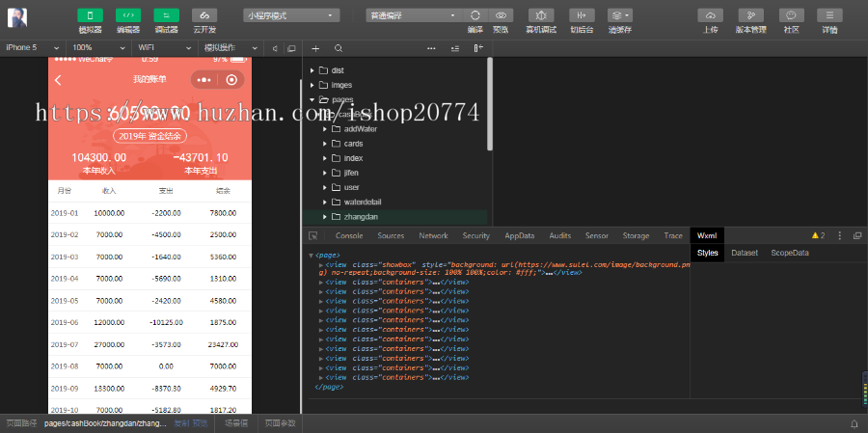
Task: Open Cloud Development (云开发) icon
Action: pos(203,15)
